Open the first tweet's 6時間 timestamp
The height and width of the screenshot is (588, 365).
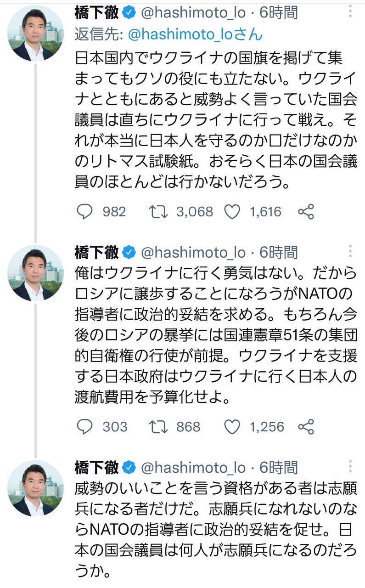[x=278, y=13]
